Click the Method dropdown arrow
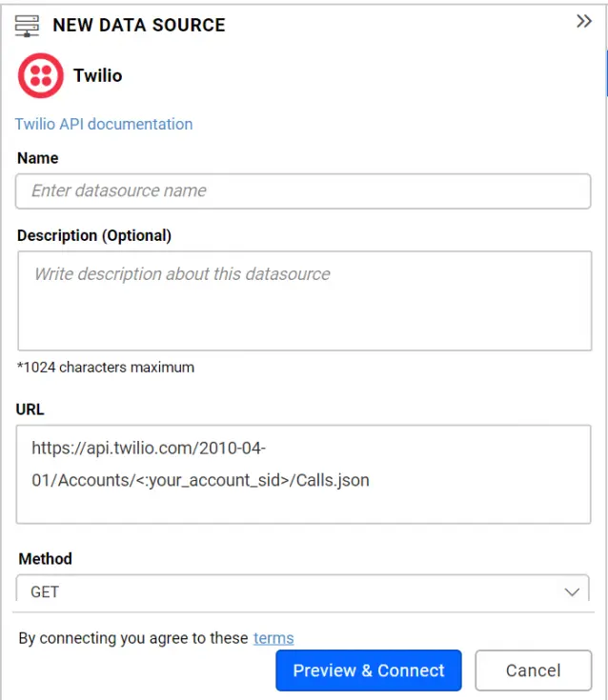The height and width of the screenshot is (700, 608). [x=572, y=591]
